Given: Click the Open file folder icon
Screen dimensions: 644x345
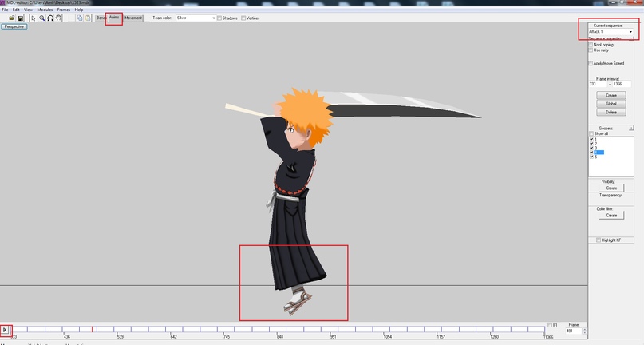Looking at the screenshot, I should pos(12,18).
